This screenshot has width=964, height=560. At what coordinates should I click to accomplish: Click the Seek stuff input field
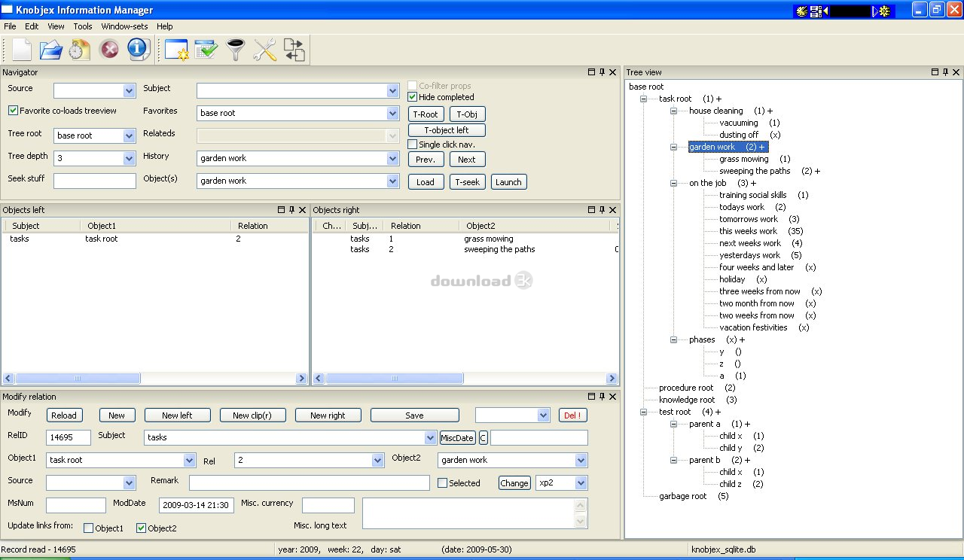point(95,181)
